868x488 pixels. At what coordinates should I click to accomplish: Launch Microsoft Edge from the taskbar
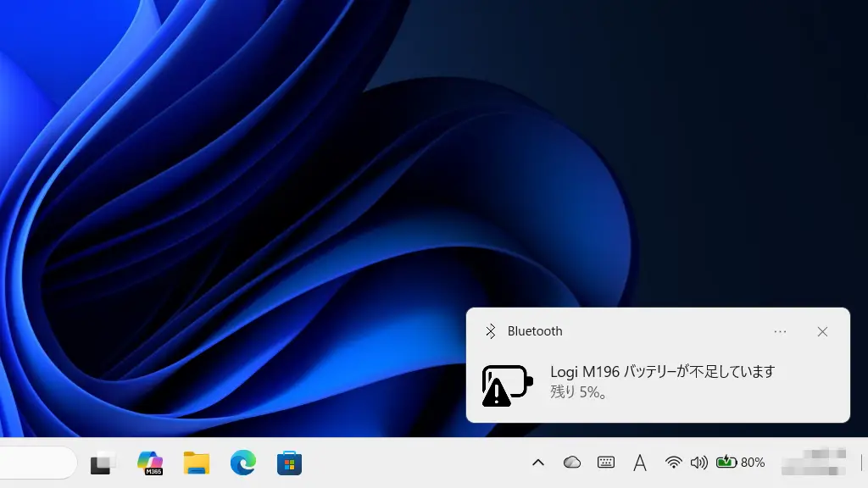[242, 463]
